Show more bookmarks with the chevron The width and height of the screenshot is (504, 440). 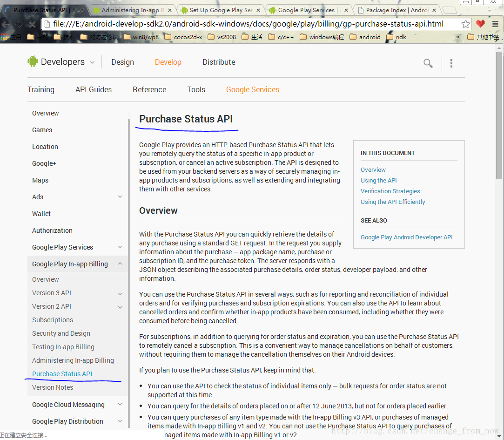point(458,37)
